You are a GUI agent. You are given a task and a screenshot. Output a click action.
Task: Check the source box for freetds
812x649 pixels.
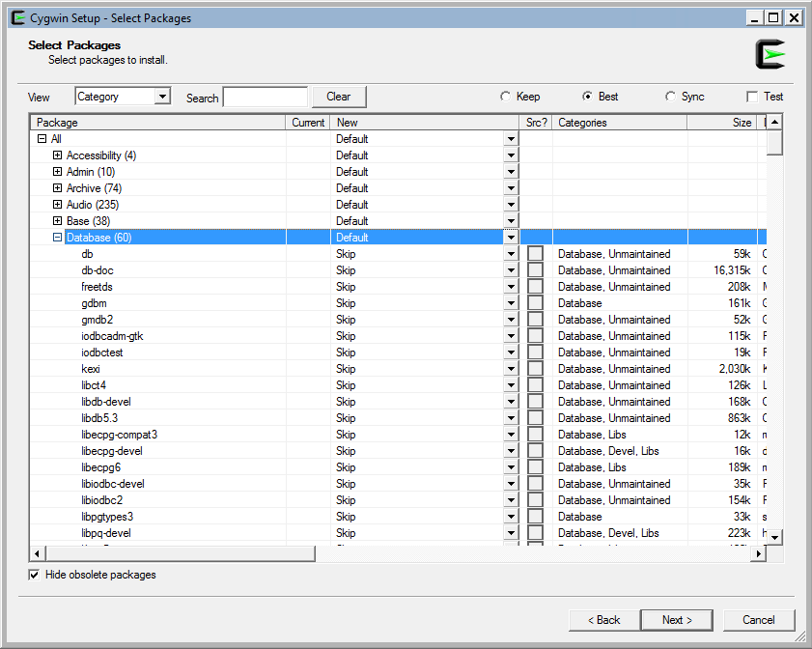point(536,287)
